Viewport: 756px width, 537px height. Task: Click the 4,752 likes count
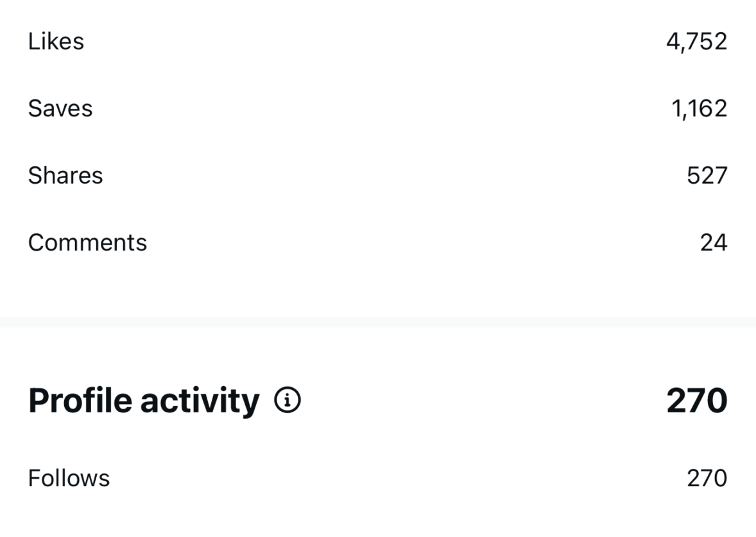click(x=696, y=42)
